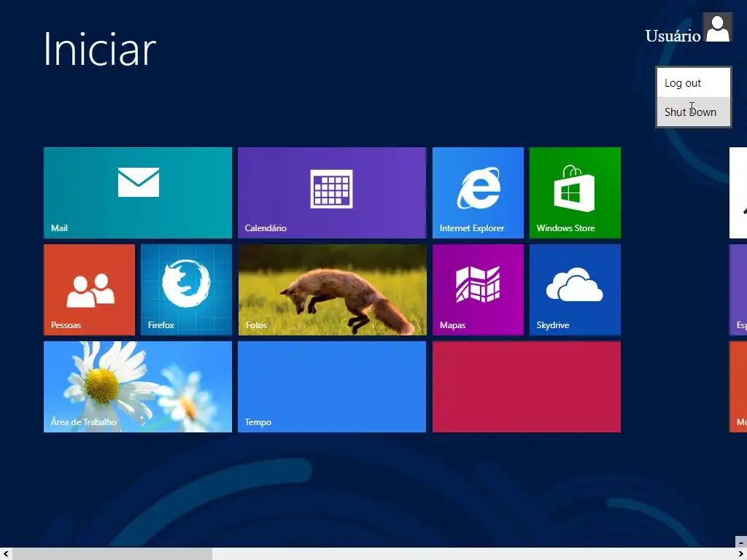747x560 pixels.
Task: Click the horizontal scrollbar left arrow
Action: tap(6, 554)
